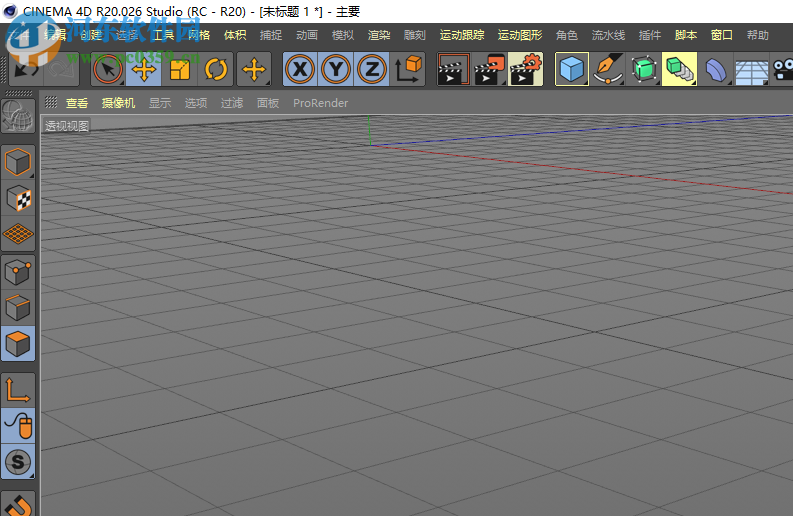Open the 插件 menu

click(x=650, y=35)
